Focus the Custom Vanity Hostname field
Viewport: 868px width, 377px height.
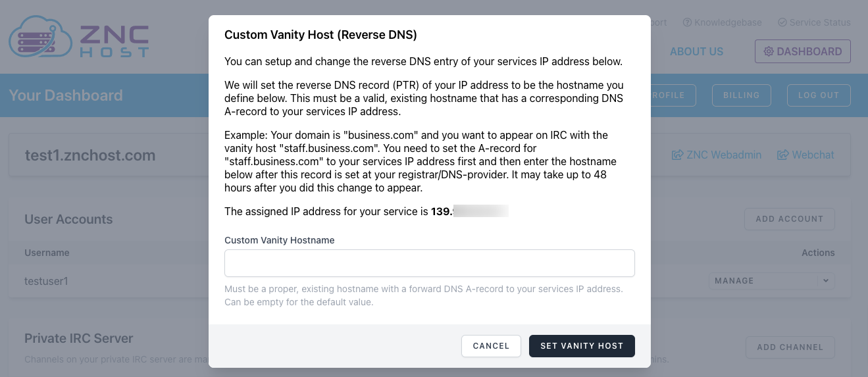pos(429,263)
